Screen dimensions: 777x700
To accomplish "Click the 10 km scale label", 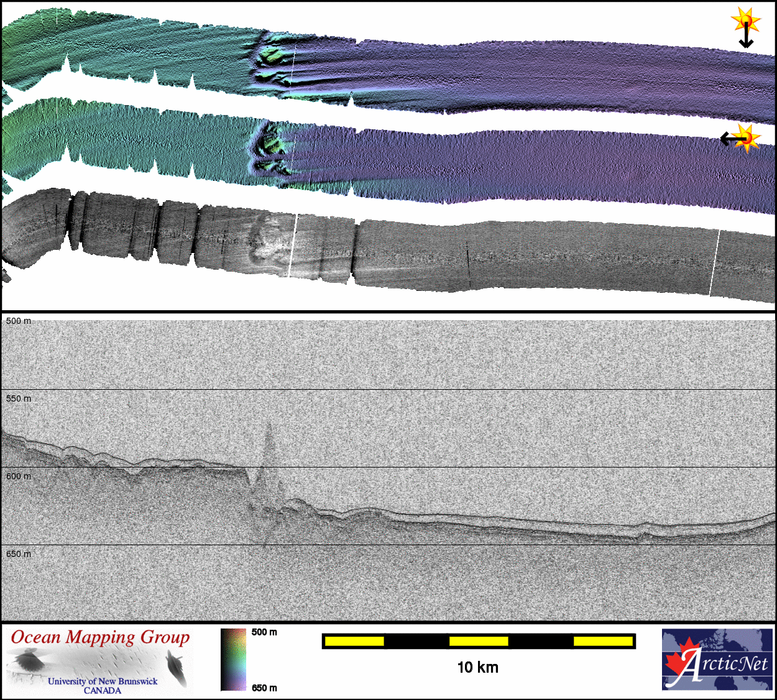I will point(477,668).
